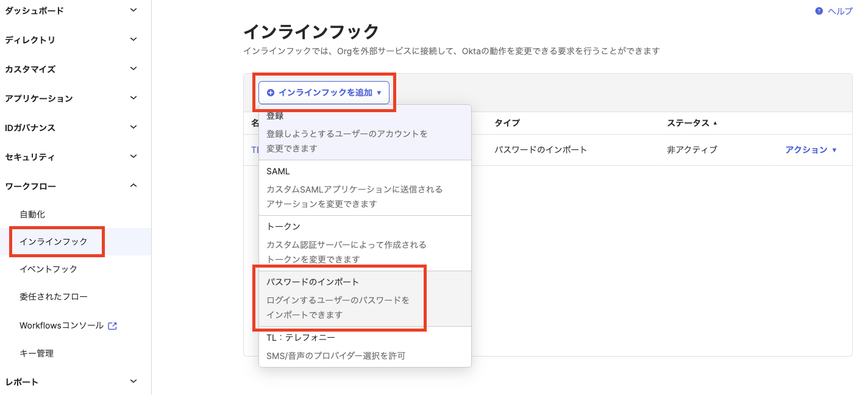Open 委任されたフロー in the sidebar
Viewport: 868px width, 395px height.
(54, 297)
